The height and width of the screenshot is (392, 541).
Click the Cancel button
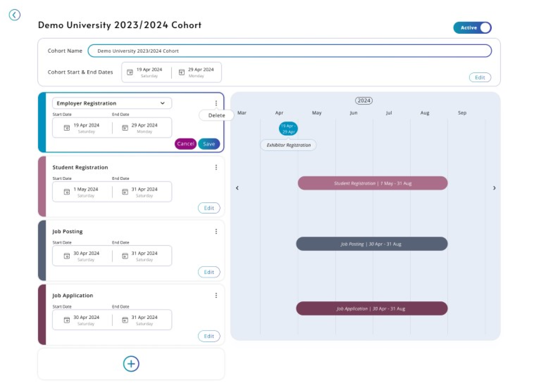click(185, 144)
